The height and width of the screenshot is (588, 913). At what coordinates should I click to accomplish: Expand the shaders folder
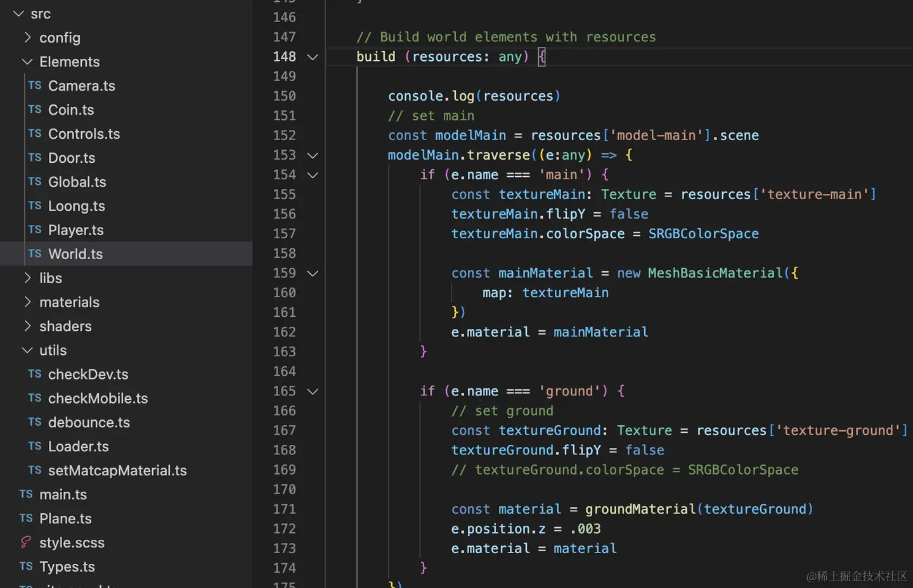(x=27, y=326)
